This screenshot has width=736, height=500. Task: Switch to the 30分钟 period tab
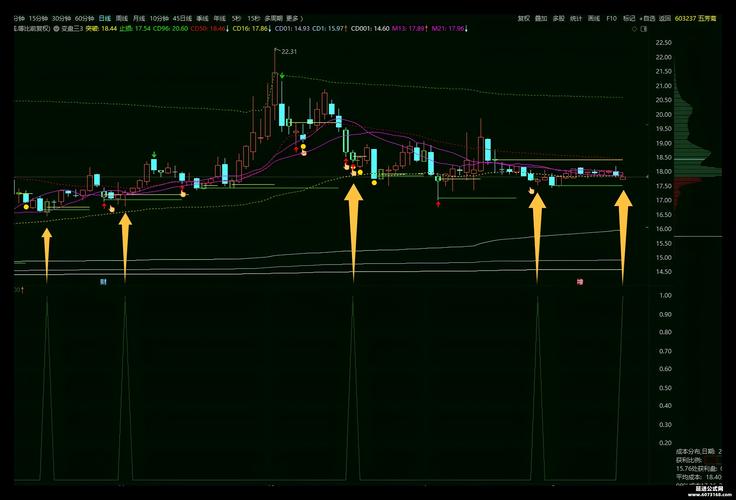click(61, 18)
